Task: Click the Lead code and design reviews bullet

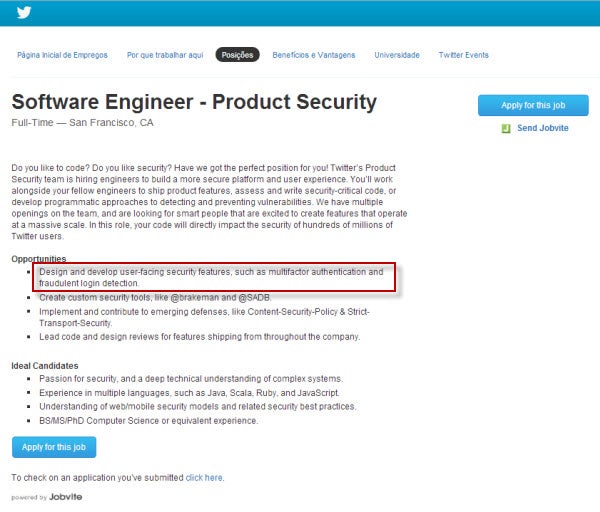Action: 199,337
